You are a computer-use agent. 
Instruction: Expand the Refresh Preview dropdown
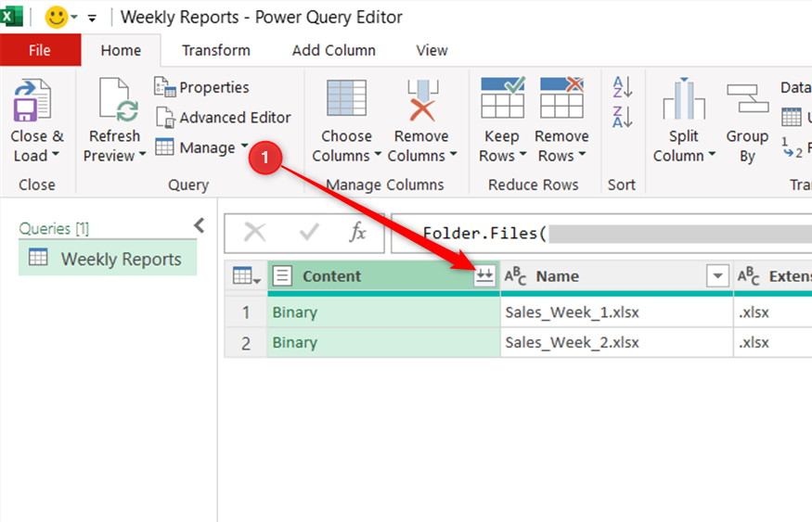pyautogui.click(x=142, y=155)
